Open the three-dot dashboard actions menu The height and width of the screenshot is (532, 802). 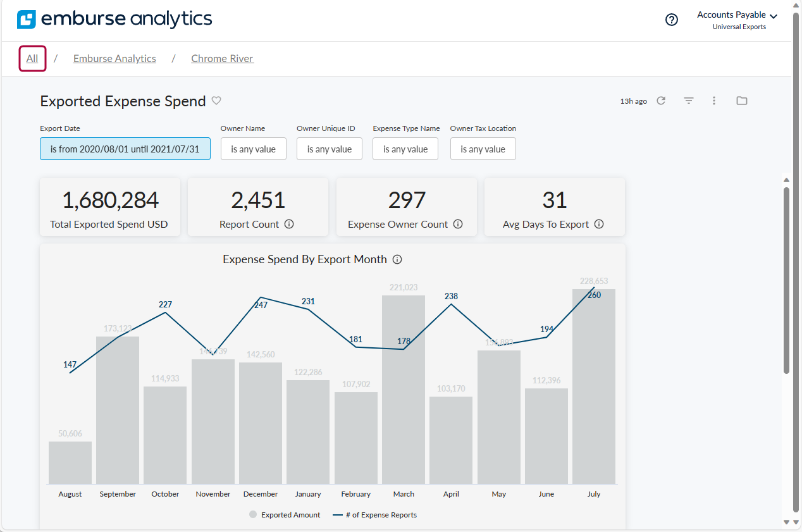tap(714, 101)
